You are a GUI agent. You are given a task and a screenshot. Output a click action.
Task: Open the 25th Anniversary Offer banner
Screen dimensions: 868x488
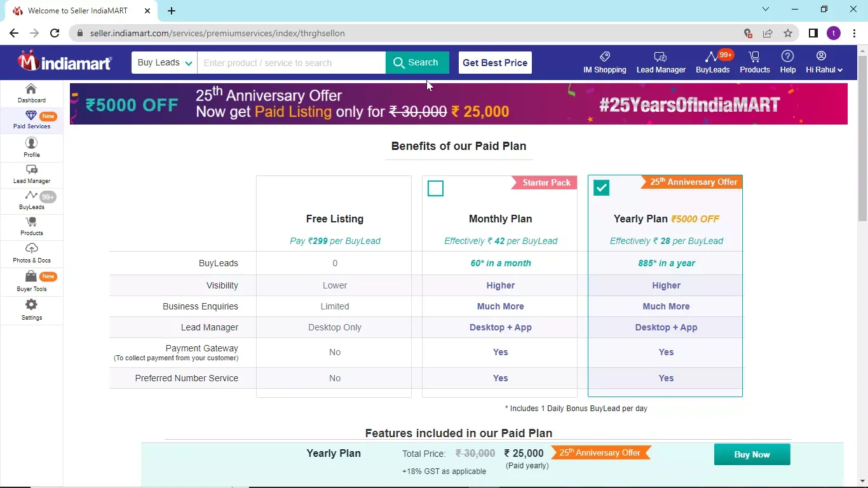[x=458, y=104]
